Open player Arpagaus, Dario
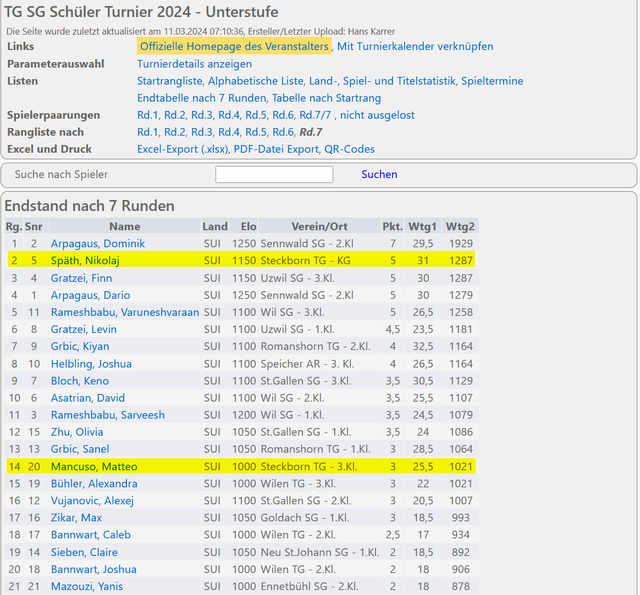Image resolution: width=640 pixels, height=595 pixels. click(x=90, y=295)
